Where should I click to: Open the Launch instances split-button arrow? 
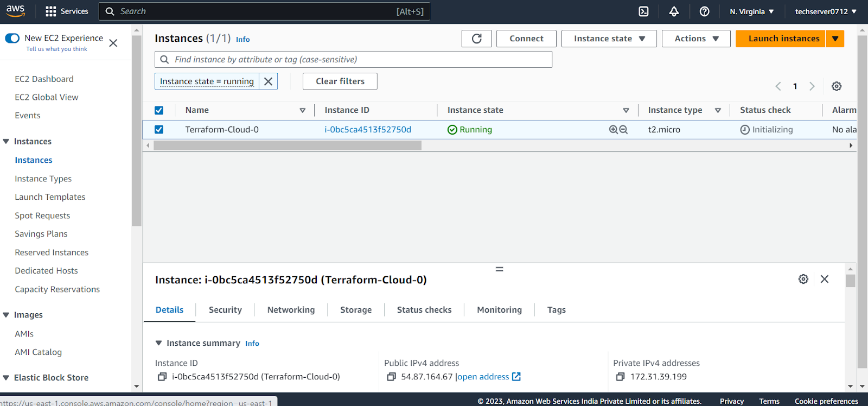pos(835,39)
